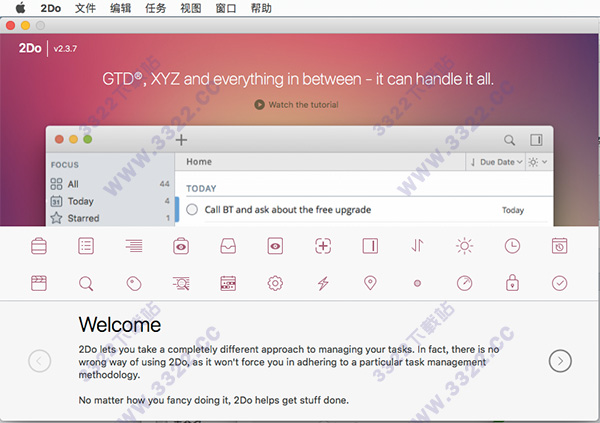
Task: Open the 2Do application menu
Action: [x=51, y=8]
